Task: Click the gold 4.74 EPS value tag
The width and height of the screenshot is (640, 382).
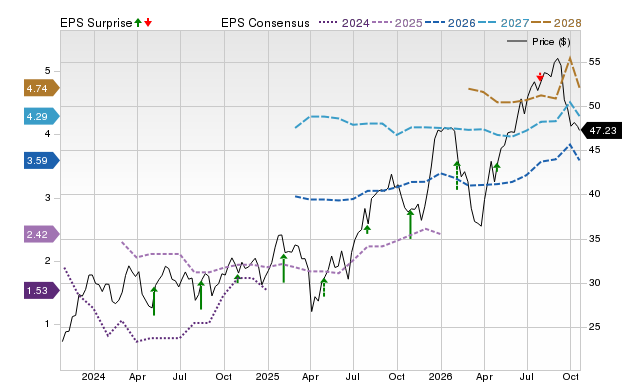Action: coord(42,88)
